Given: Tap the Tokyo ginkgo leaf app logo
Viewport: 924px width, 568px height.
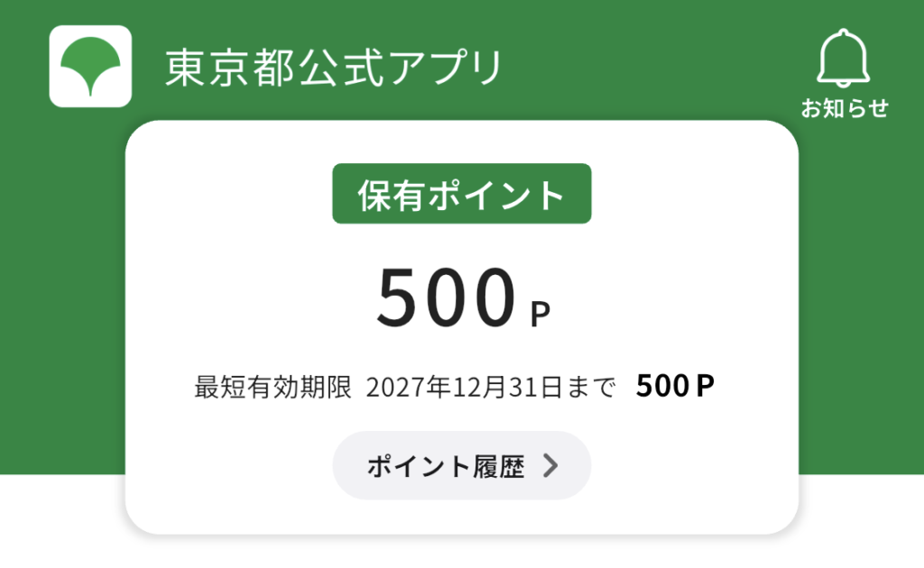Looking at the screenshot, I should click(x=90, y=67).
